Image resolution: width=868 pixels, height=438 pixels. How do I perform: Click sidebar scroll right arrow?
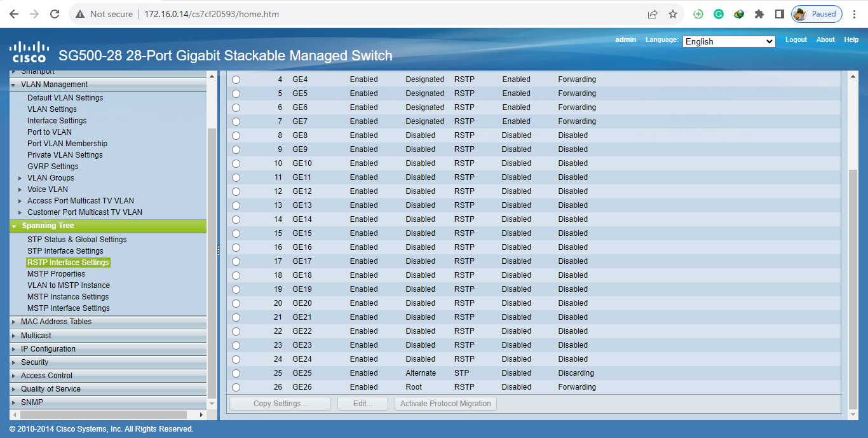tap(203, 414)
